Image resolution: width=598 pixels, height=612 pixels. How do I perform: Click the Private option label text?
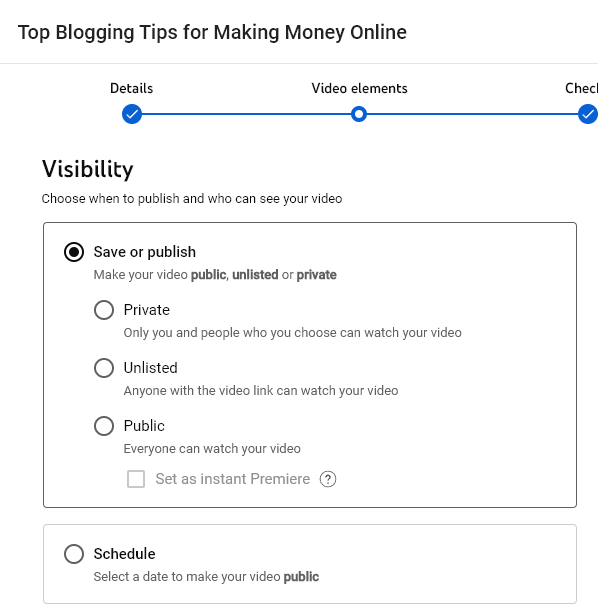point(147,310)
